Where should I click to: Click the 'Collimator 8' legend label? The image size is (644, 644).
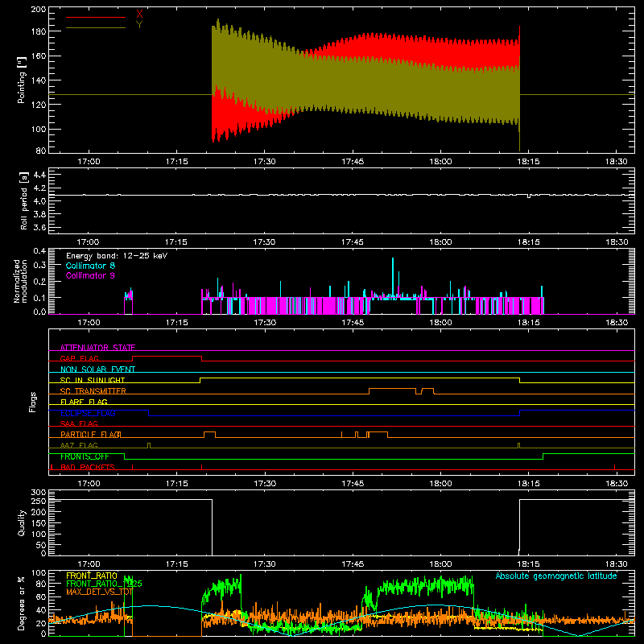click(90, 266)
